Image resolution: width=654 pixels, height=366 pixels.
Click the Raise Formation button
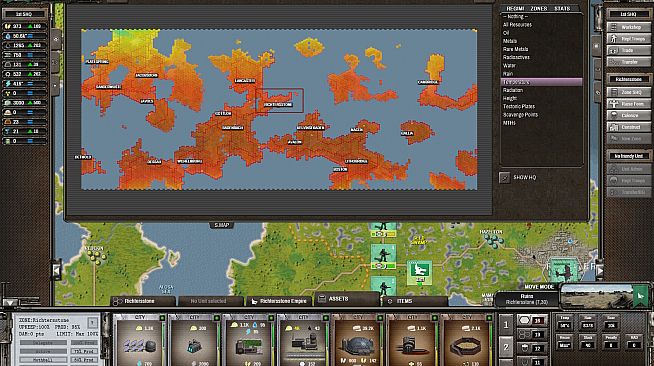[629, 104]
